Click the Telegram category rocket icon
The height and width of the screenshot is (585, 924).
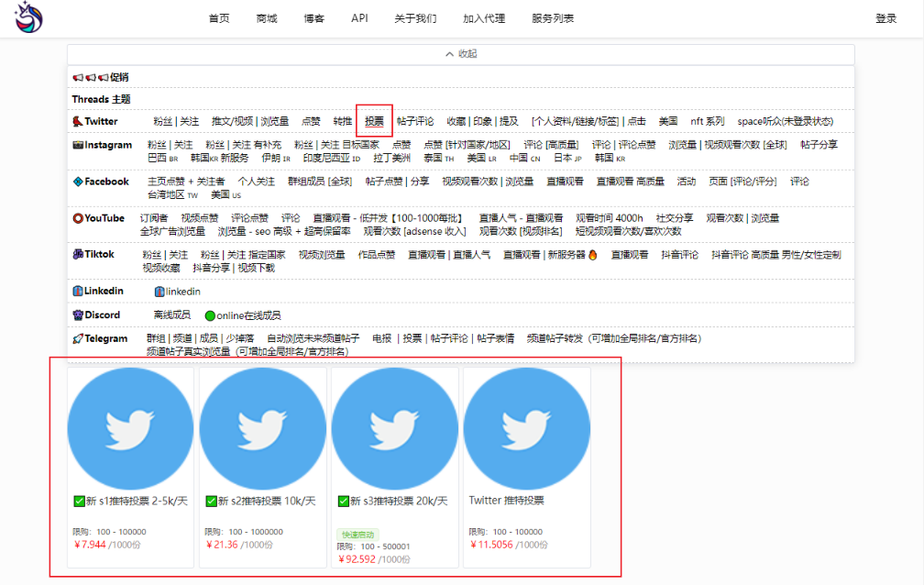coord(77,338)
